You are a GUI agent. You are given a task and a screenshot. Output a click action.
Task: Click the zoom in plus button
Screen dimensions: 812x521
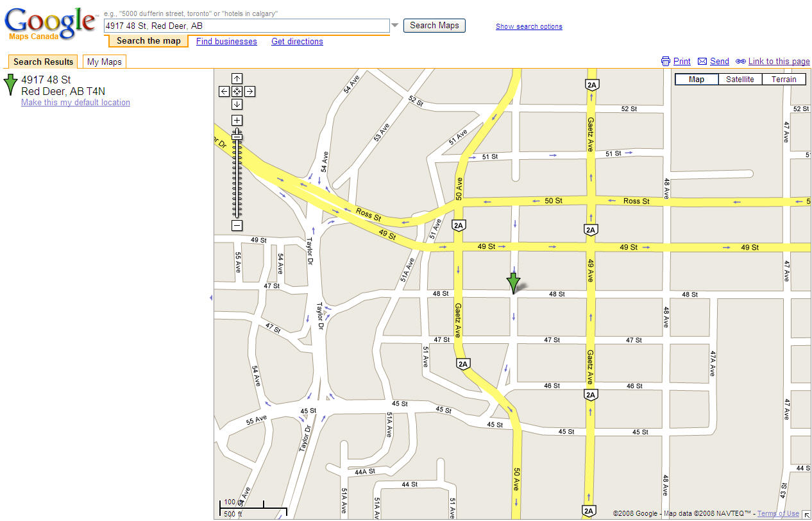pyautogui.click(x=237, y=121)
